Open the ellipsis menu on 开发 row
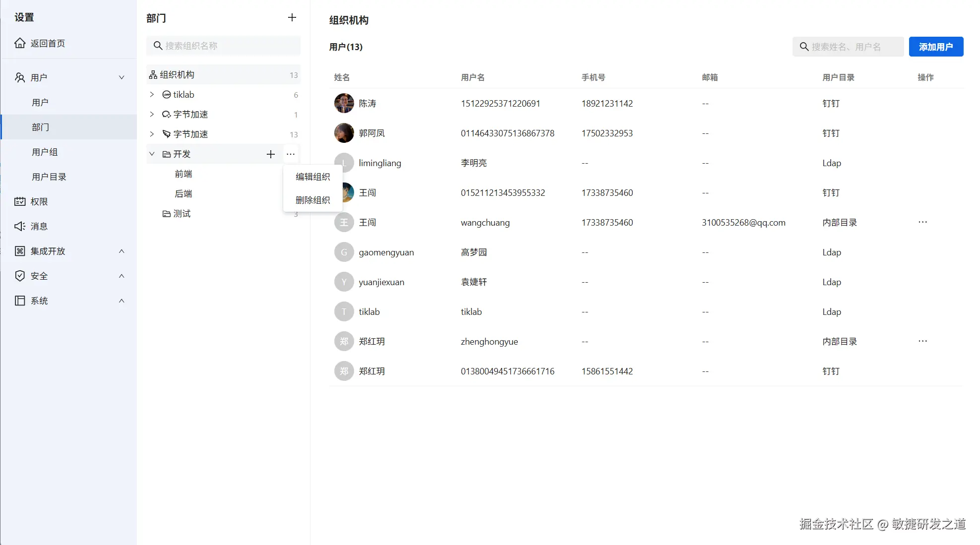The image size is (980, 545). [291, 154]
